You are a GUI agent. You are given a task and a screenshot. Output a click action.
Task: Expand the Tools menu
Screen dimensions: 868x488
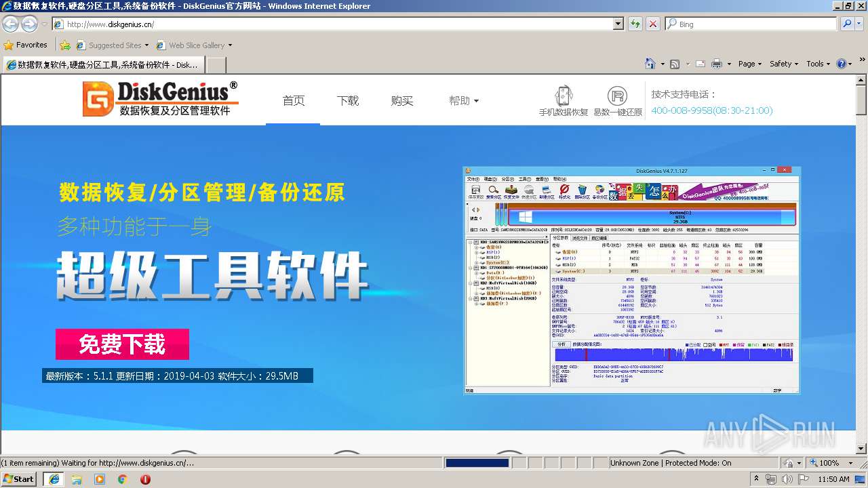tap(818, 64)
